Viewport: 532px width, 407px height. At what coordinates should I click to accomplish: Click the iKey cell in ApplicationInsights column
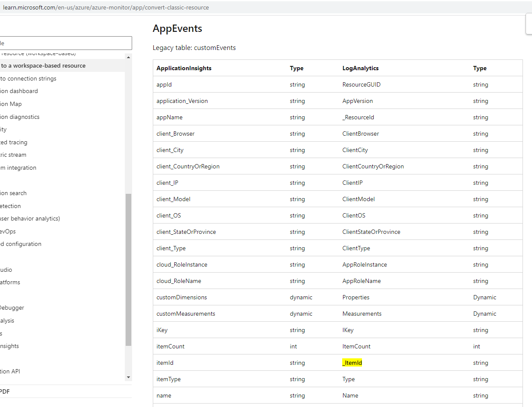click(x=162, y=330)
